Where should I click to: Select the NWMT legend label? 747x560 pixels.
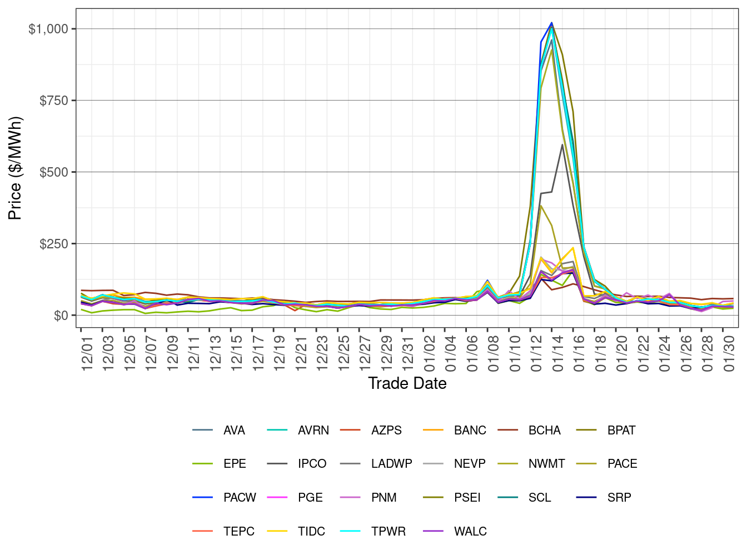(546, 464)
